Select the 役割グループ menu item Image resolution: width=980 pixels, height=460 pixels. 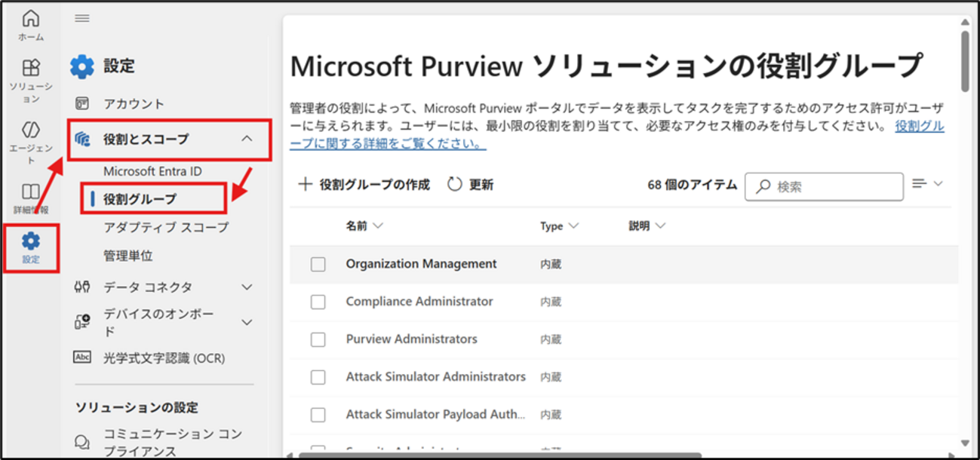tap(140, 199)
